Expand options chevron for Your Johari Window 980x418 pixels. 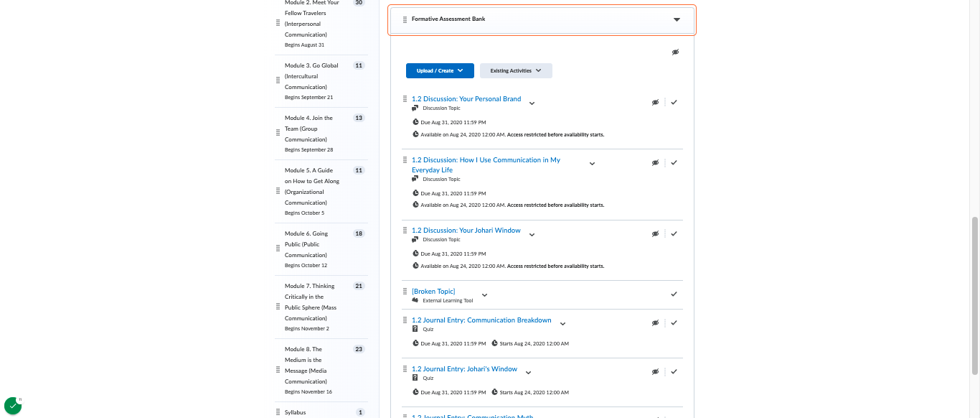532,235
